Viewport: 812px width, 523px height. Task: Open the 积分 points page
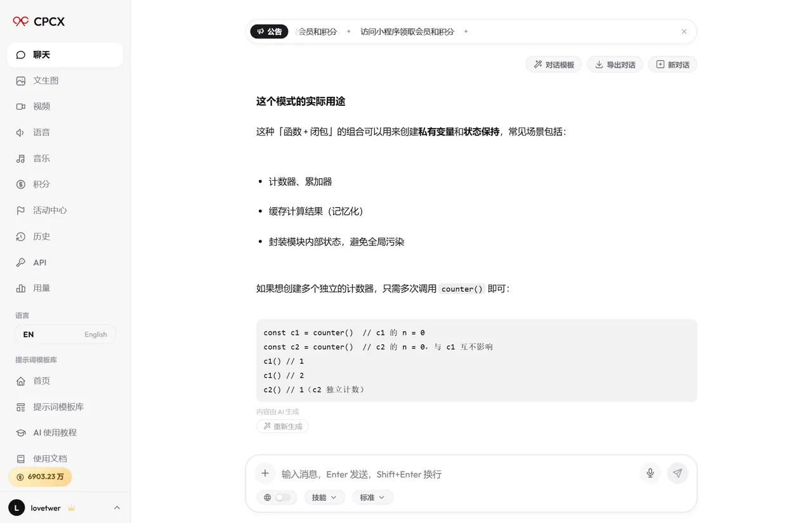pos(65,184)
